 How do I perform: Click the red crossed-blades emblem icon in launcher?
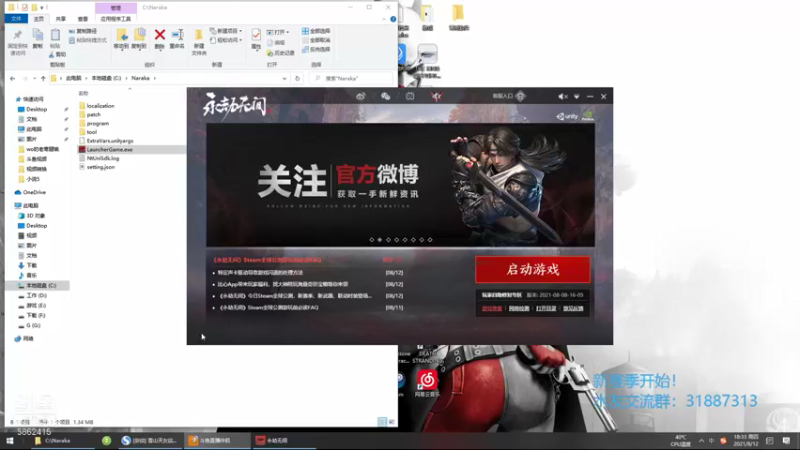pyautogui.click(x=437, y=96)
